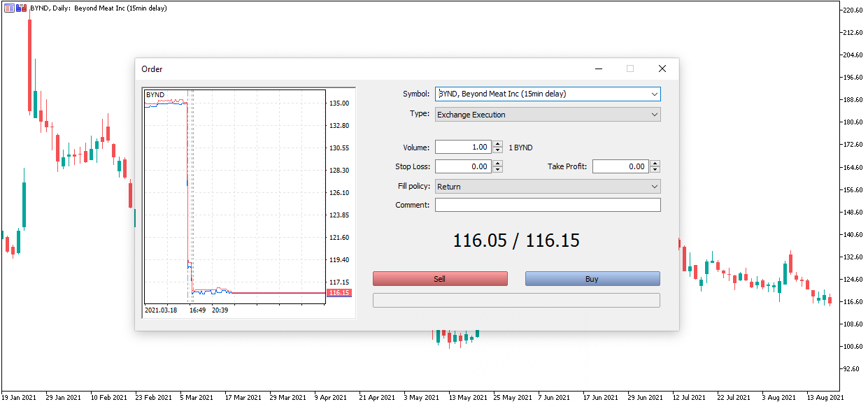
Task: Click the 116.60 price on main chart scale
Action: [x=853, y=302]
